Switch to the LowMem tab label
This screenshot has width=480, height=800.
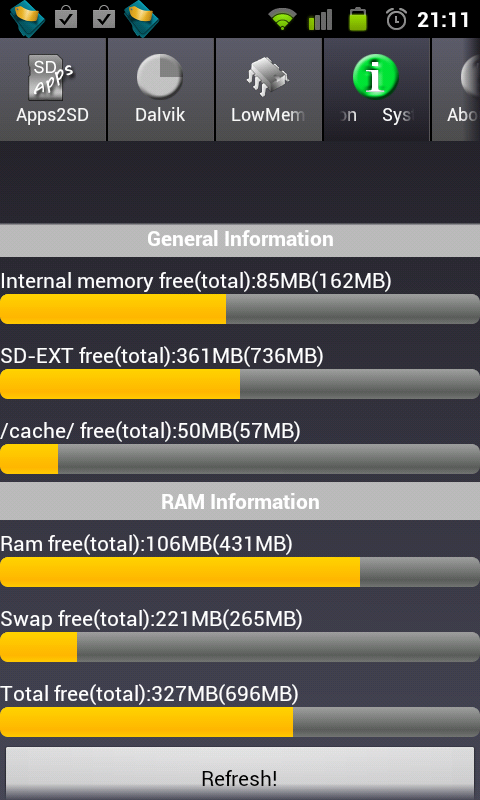[267, 115]
